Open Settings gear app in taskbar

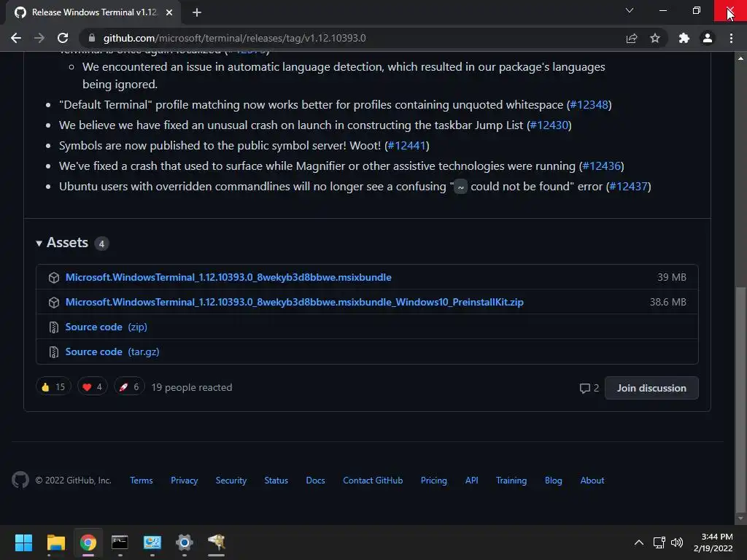tap(184, 542)
